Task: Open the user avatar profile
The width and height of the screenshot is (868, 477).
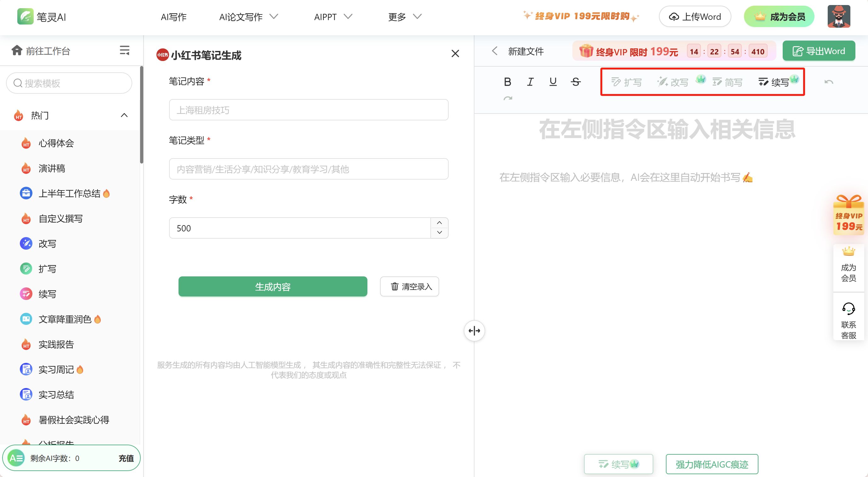Action: (x=839, y=16)
